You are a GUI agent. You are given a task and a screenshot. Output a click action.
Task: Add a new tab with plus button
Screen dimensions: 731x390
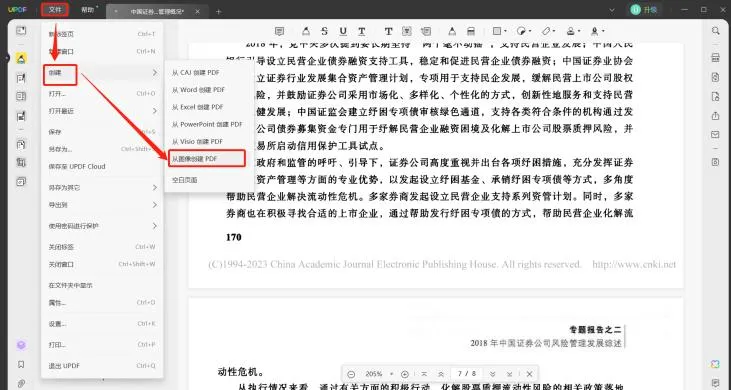point(218,12)
